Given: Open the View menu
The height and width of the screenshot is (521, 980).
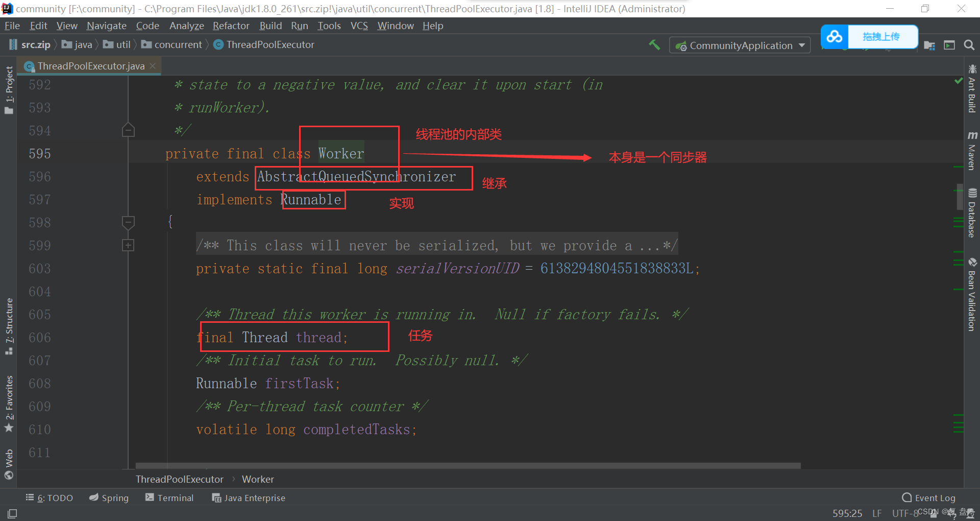Looking at the screenshot, I should [x=67, y=26].
